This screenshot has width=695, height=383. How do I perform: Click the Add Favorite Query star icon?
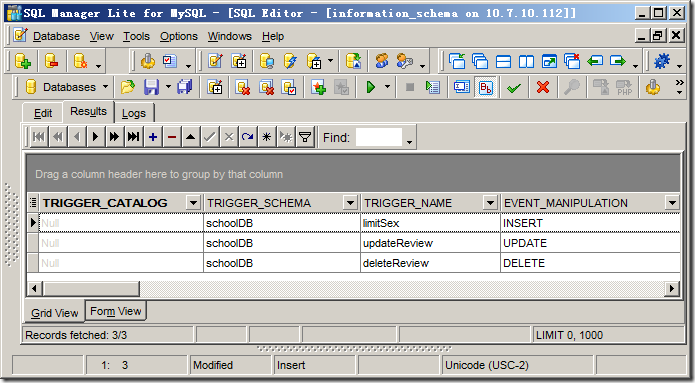pyautogui.click(x=318, y=87)
